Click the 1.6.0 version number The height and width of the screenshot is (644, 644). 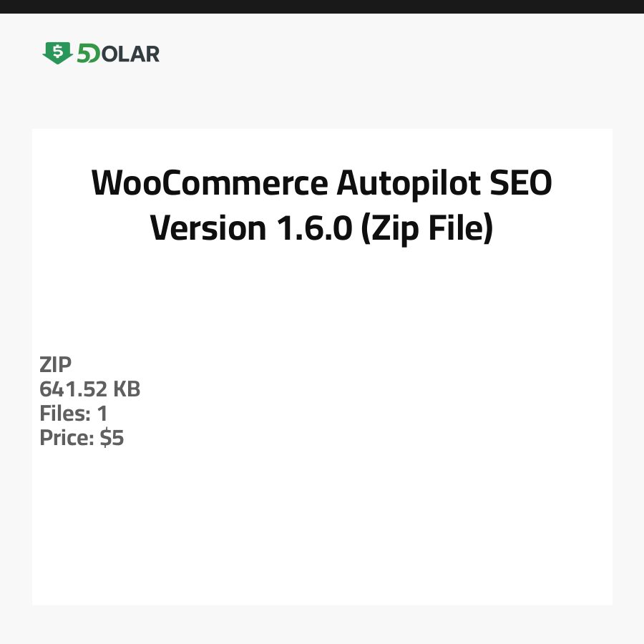coord(311,229)
